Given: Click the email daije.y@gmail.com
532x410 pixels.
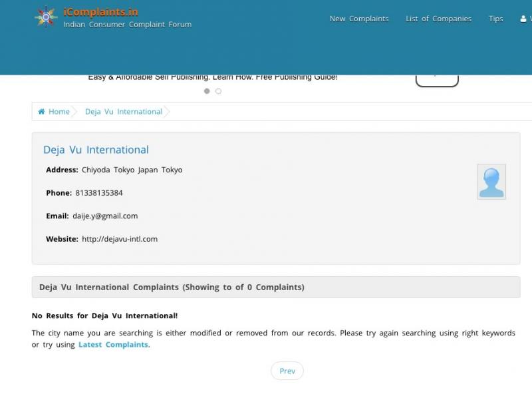Looking at the screenshot, I should (105, 216).
